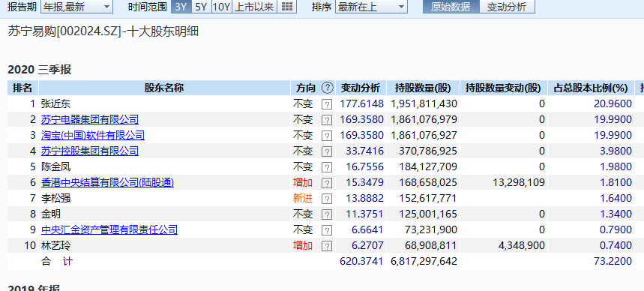Open the 淘宝(中国)软件有限公司 link
Viewport: 644px width, 291px height.
click(x=93, y=135)
